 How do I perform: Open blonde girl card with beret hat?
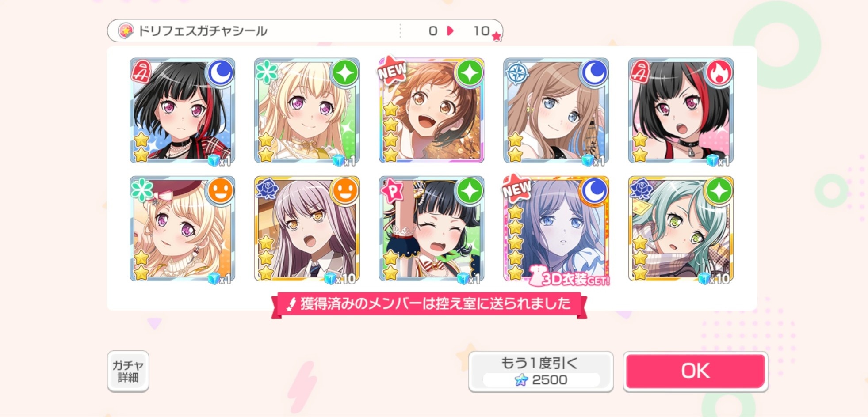coord(182,229)
